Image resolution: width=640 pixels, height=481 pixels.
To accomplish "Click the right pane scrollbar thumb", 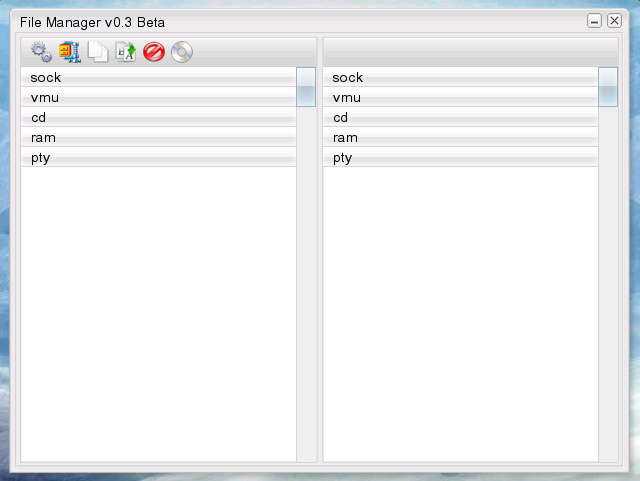I will point(608,87).
